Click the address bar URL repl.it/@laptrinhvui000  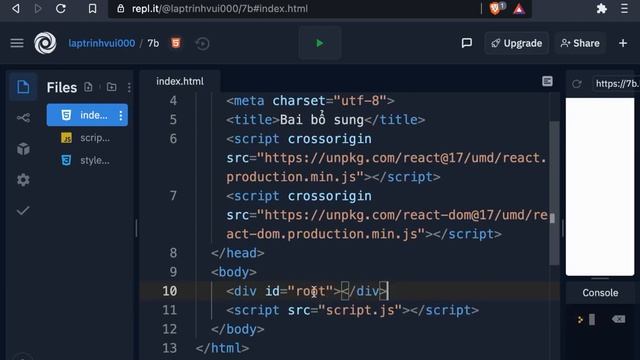[x=220, y=9]
